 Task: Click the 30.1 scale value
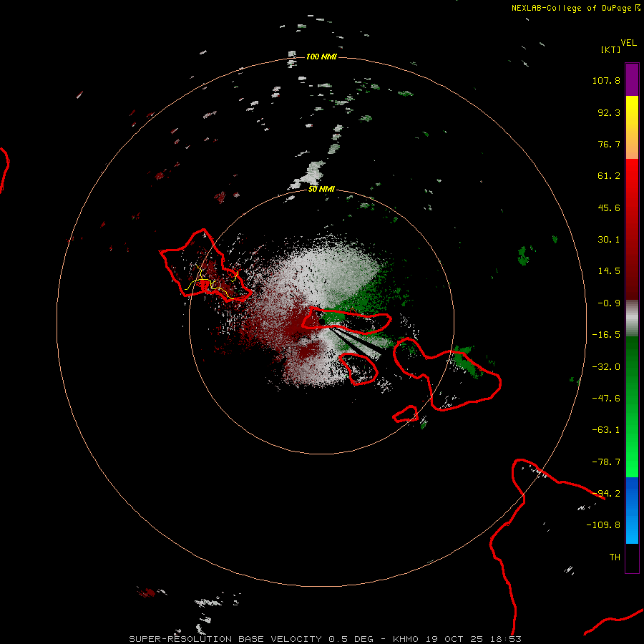609,240
